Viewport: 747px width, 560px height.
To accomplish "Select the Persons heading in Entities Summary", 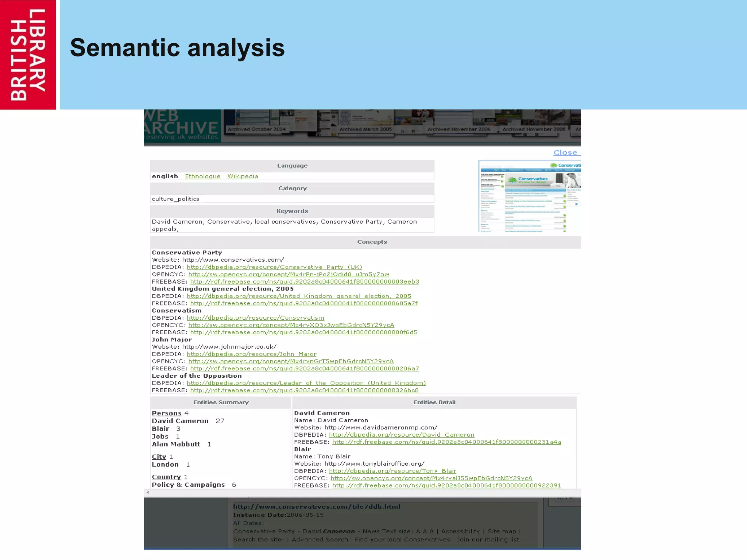I will pyautogui.click(x=166, y=413).
